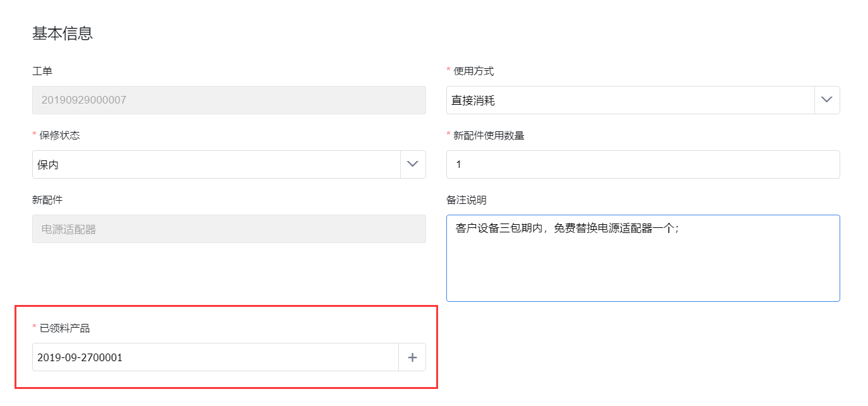Click the 备注说明 label text
Screen dimensions: 868x406
(467, 200)
